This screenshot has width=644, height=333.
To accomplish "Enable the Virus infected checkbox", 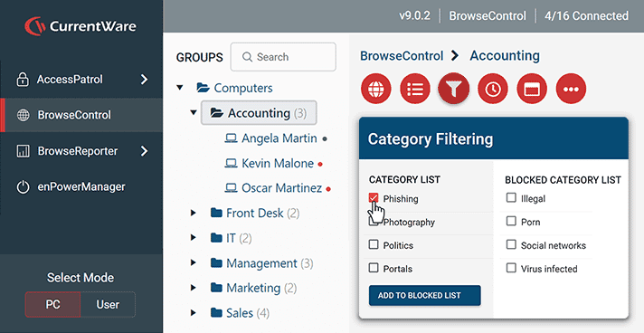I will point(511,268).
